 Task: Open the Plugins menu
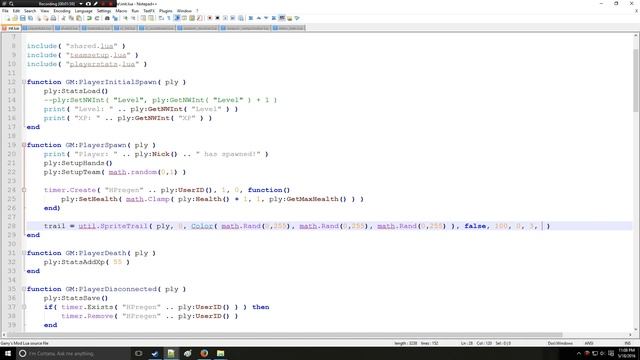(166, 11)
